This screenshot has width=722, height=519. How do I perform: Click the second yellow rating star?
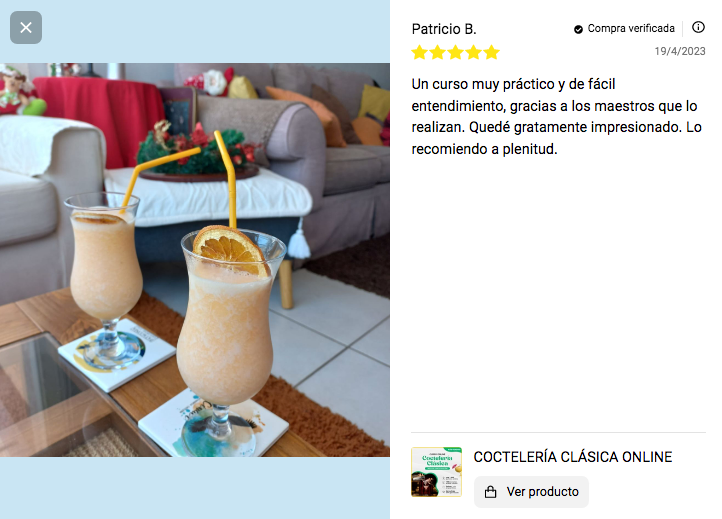pyautogui.click(x=437, y=52)
